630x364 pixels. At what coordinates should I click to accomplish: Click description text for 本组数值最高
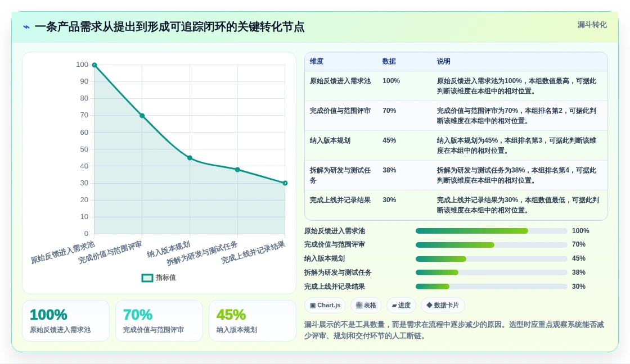517,86
